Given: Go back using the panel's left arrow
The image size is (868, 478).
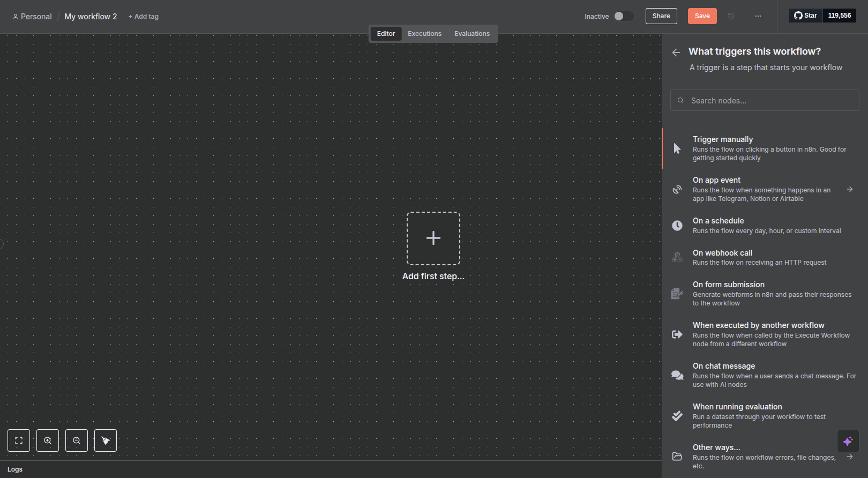Looking at the screenshot, I should tap(676, 52).
